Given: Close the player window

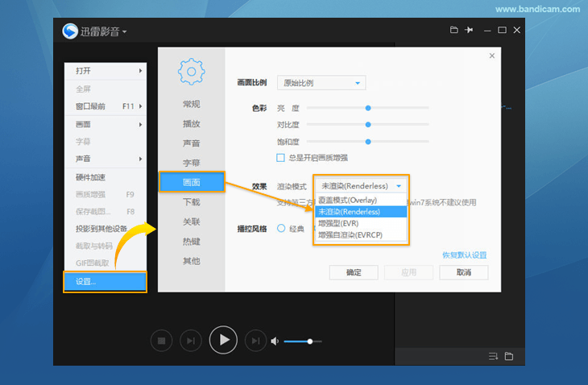Looking at the screenshot, I should 517,30.
